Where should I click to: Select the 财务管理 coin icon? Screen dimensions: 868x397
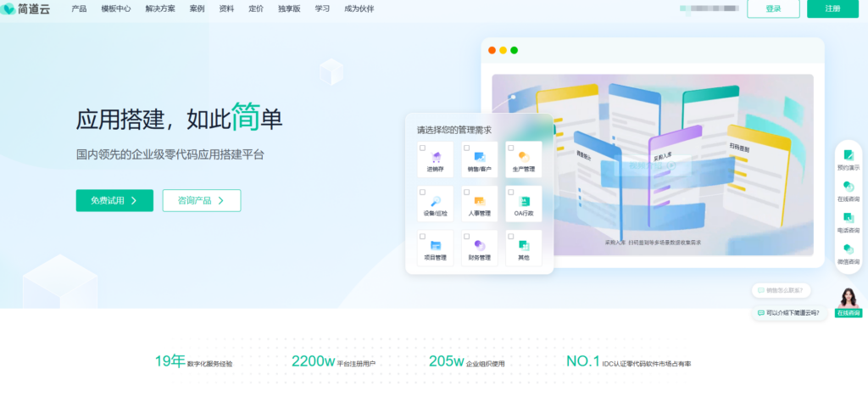tap(480, 245)
